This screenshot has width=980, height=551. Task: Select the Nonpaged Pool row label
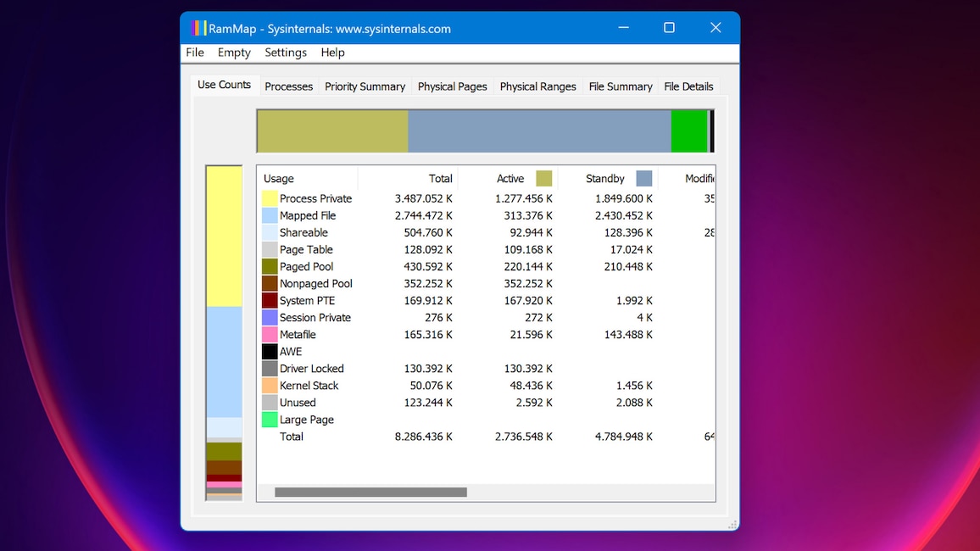tap(315, 284)
